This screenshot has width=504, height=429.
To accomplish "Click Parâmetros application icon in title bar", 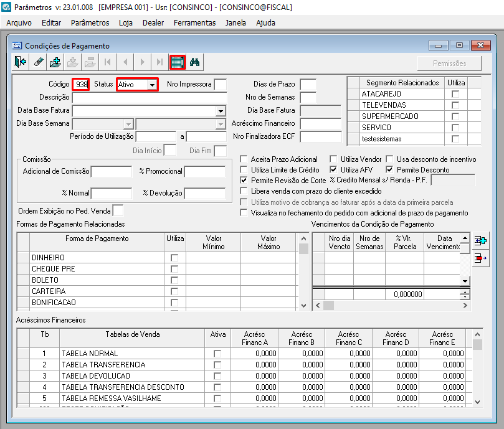I will pos(6,7).
